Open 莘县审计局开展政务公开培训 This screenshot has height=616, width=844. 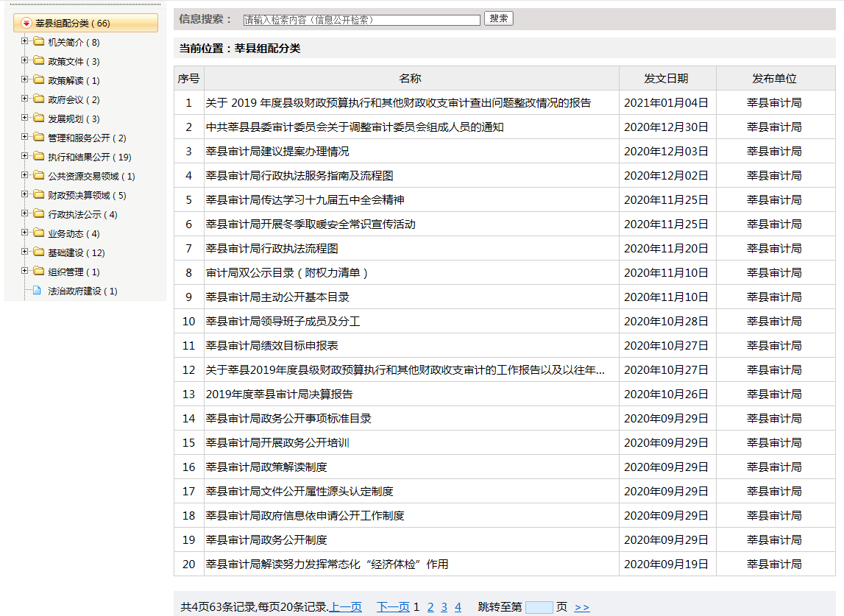click(x=277, y=442)
